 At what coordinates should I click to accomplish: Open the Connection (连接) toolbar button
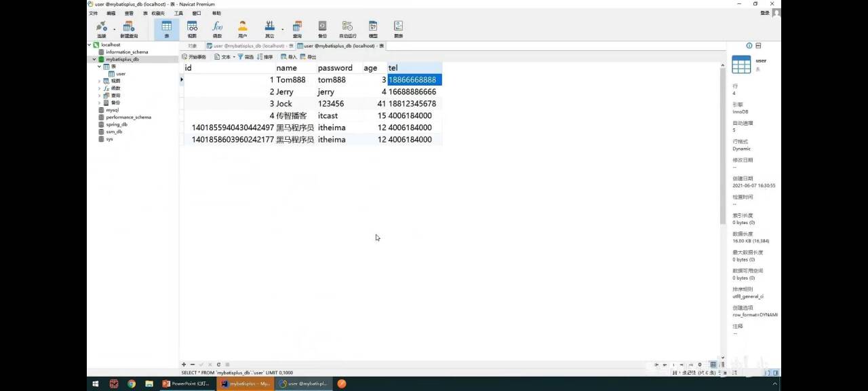point(102,29)
